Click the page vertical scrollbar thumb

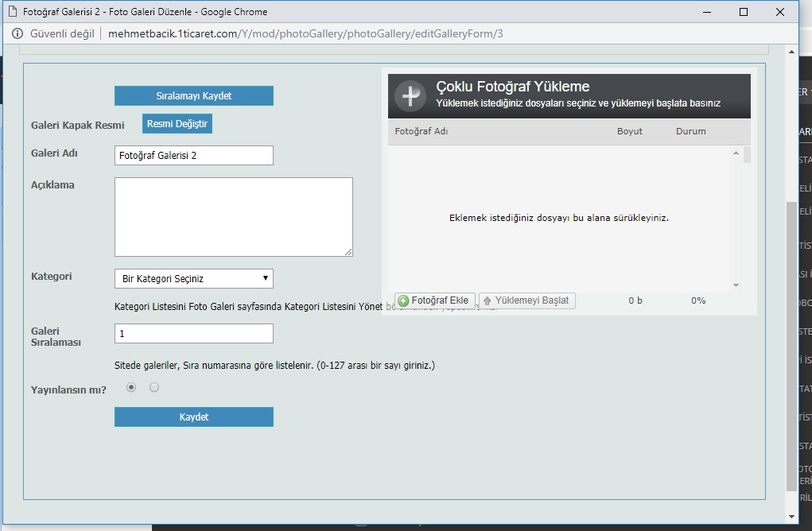[791, 346]
